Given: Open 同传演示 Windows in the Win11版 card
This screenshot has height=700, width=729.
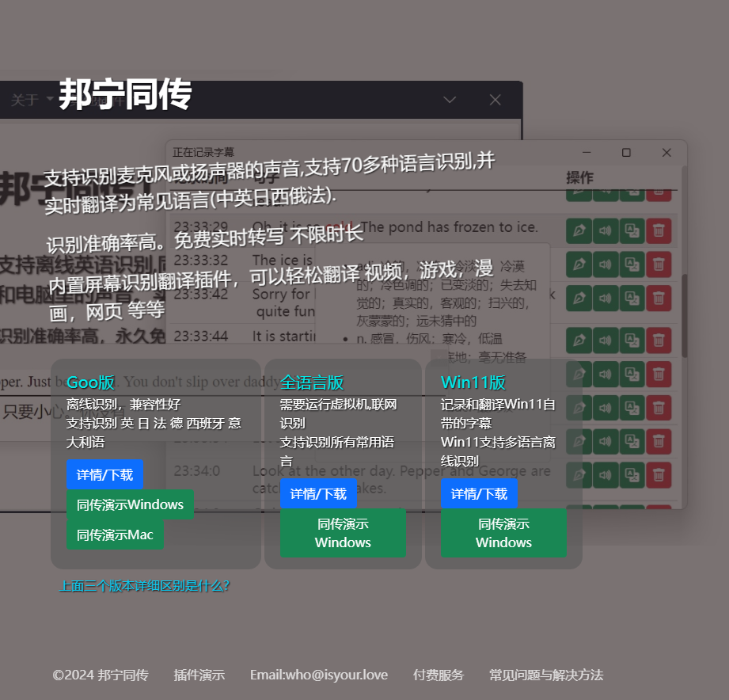Looking at the screenshot, I should point(503,533).
